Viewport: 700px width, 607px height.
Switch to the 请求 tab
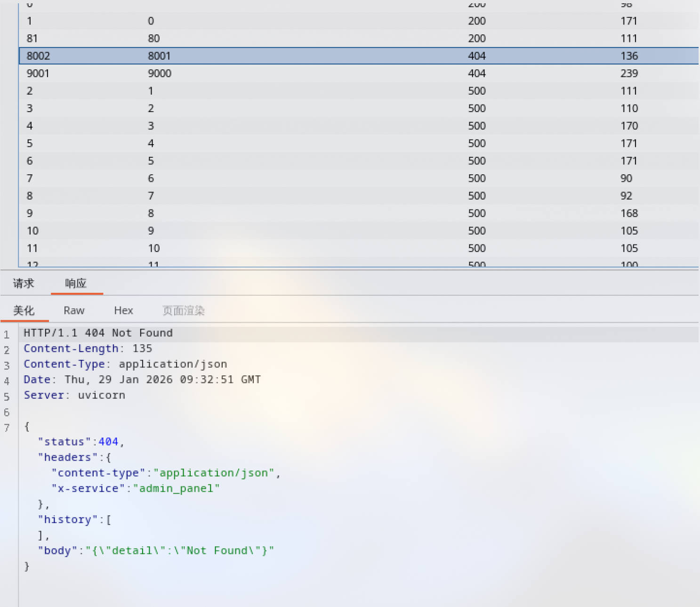click(24, 283)
